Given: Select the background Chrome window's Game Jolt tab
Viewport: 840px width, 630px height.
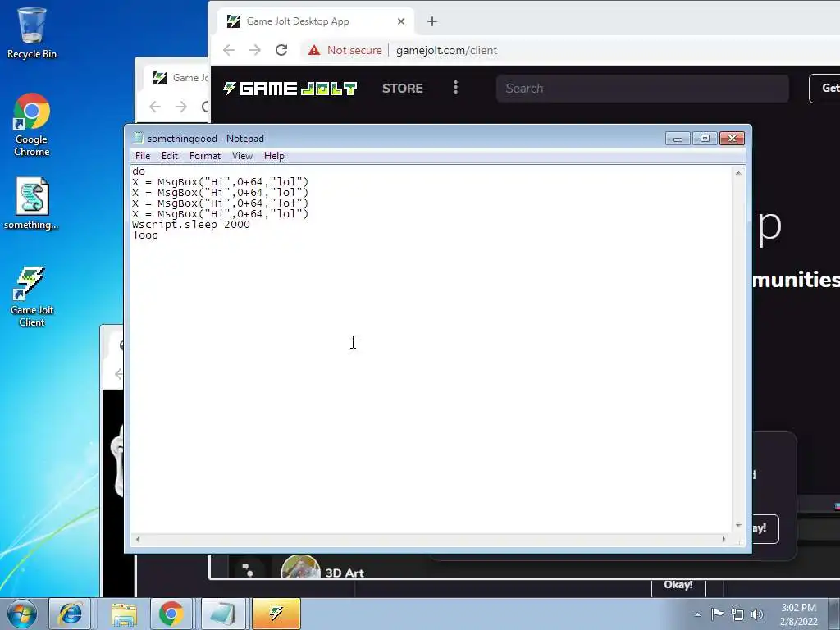Looking at the screenshot, I should 176,78.
